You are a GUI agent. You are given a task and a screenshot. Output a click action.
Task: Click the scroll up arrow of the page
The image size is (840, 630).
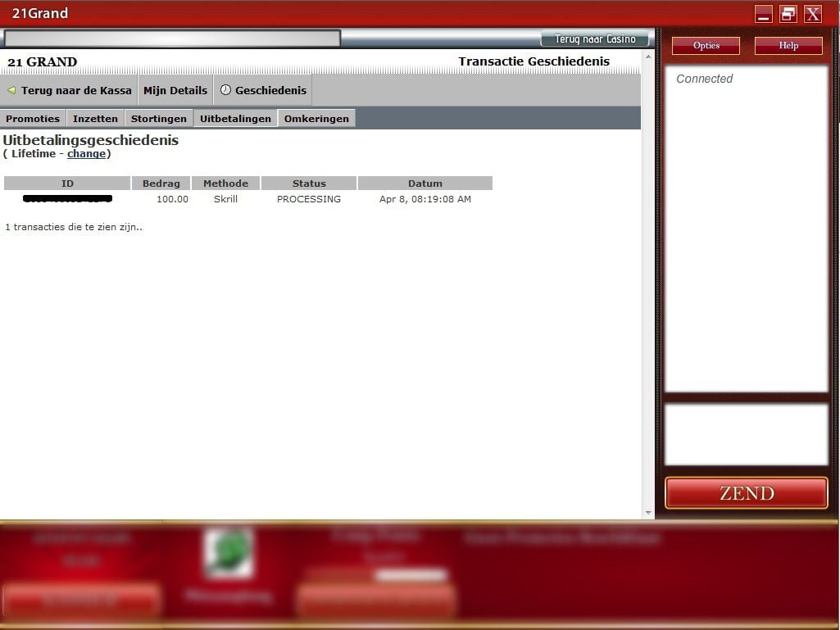[x=648, y=57]
